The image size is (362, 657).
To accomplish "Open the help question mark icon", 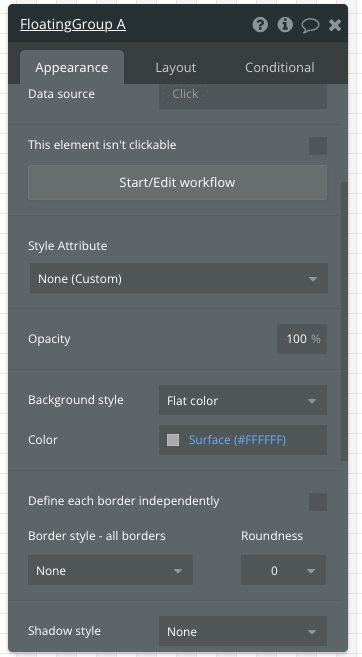I will pyautogui.click(x=260, y=25).
